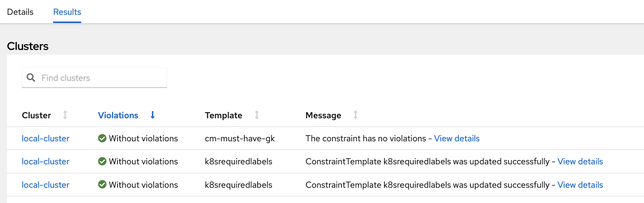Switch to the Details tab
The image size is (644, 203).
click(20, 12)
